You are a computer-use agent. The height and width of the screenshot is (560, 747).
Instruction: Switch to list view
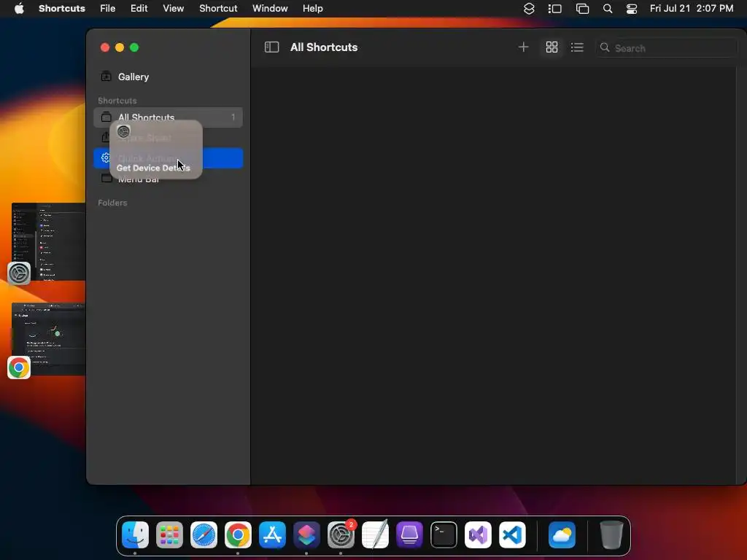click(577, 47)
